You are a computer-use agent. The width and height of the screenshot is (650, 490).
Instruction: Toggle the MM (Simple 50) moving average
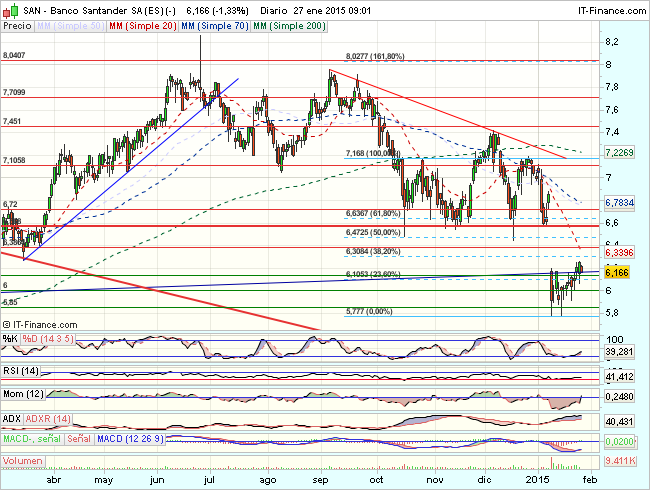coord(71,23)
